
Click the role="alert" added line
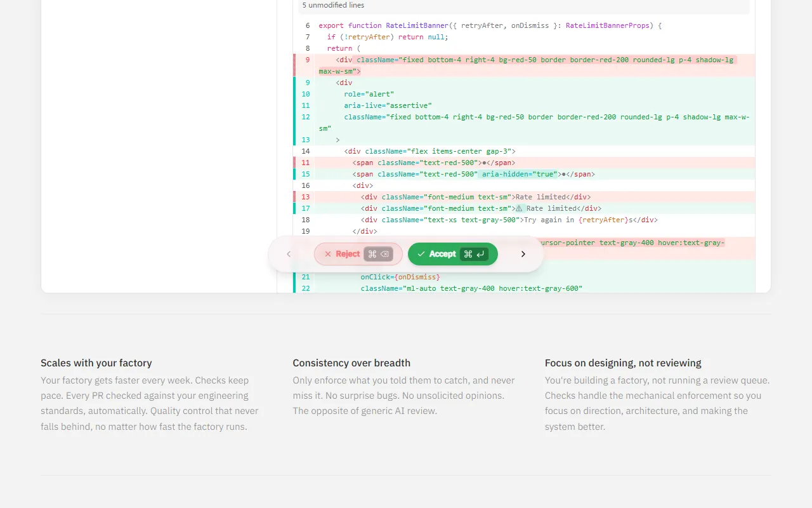369,94
